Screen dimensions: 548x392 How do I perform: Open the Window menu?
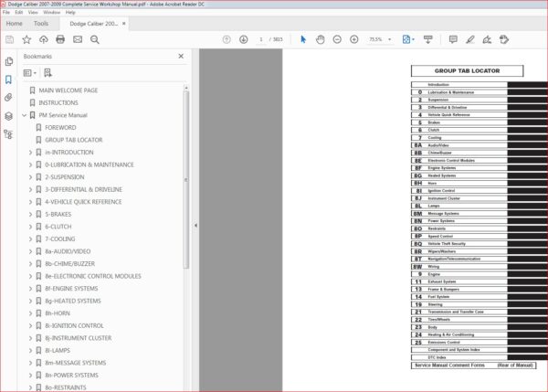[52, 12]
